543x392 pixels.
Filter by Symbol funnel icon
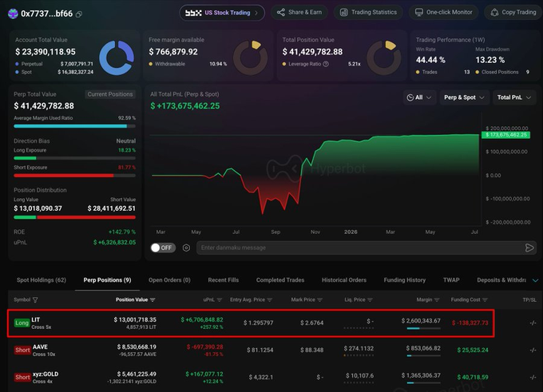[35, 300]
